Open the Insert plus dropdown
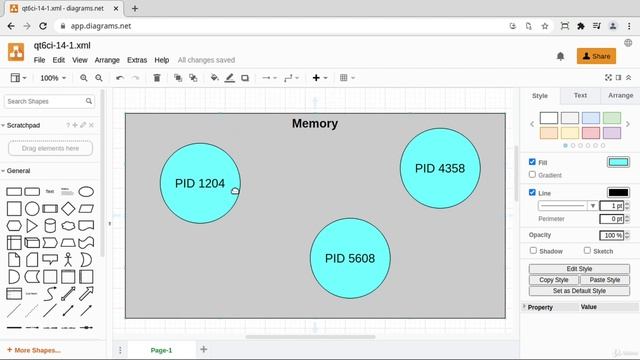The width and height of the screenshot is (640, 360). coord(320,78)
